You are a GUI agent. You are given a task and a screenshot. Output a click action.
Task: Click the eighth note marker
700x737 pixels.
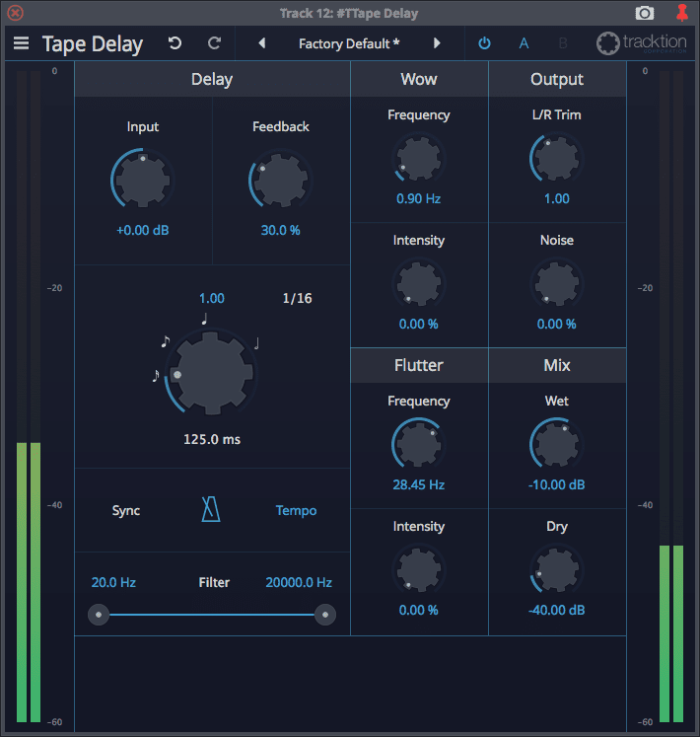(165, 341)
